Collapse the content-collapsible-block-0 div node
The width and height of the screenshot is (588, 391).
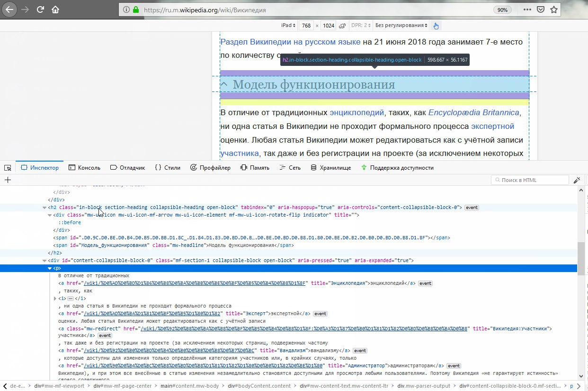tap(45, 261)
